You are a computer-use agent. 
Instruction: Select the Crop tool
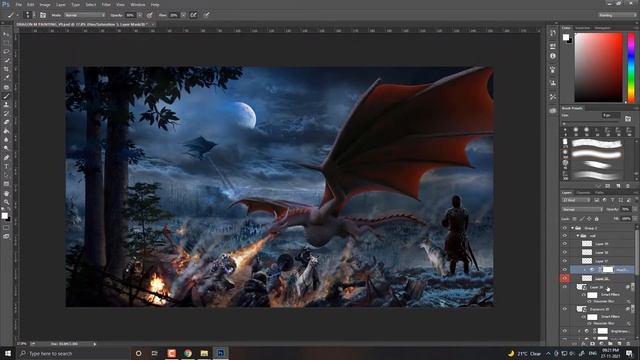pyautogui.click(x=6, y=69)
